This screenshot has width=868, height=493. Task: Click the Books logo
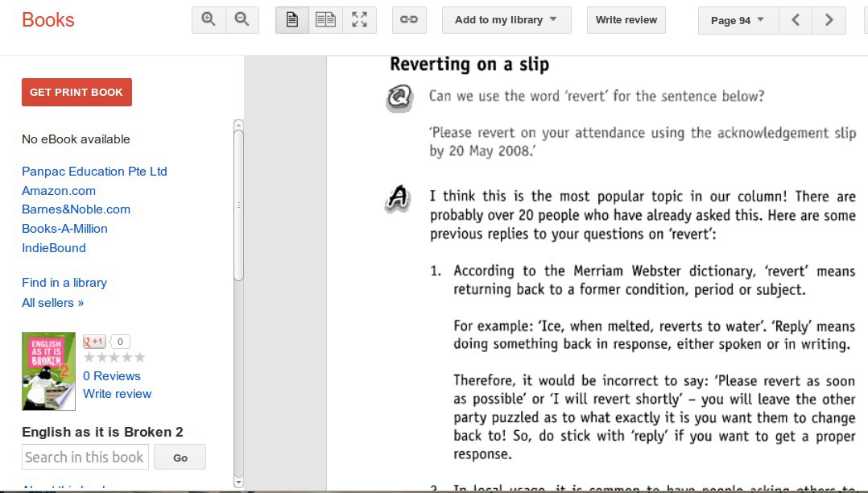[48, 20]
